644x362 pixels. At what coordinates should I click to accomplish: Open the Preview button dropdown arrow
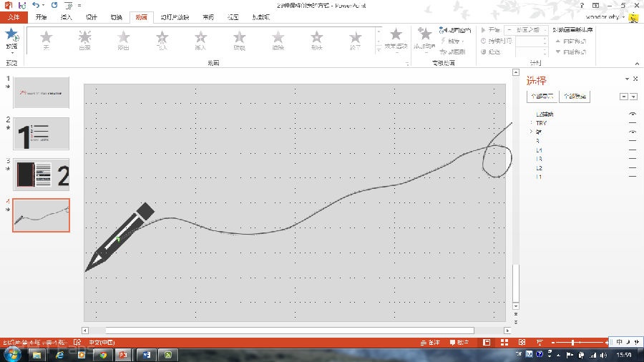(x=11, y=52)
